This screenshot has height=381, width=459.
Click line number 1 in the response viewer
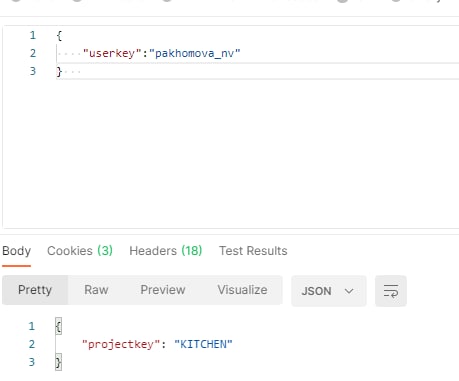tap(32, 326)
